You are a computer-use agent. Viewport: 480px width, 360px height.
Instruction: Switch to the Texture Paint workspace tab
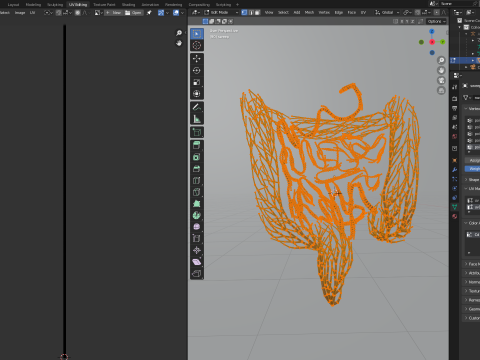(104, 5)
